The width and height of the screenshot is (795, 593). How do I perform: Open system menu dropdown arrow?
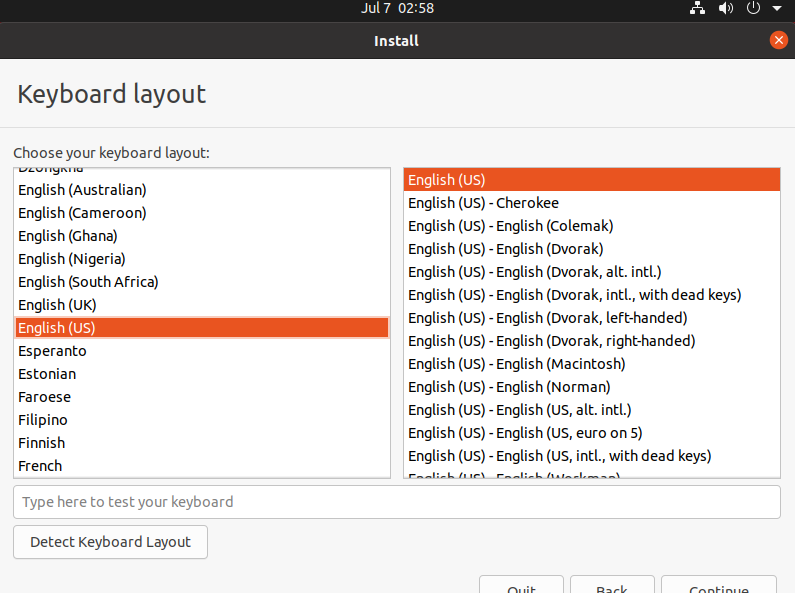[x=777, y=8]
